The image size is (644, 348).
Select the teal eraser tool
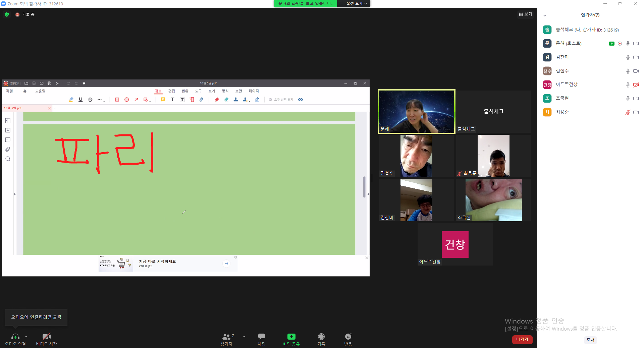click(226, 100)
